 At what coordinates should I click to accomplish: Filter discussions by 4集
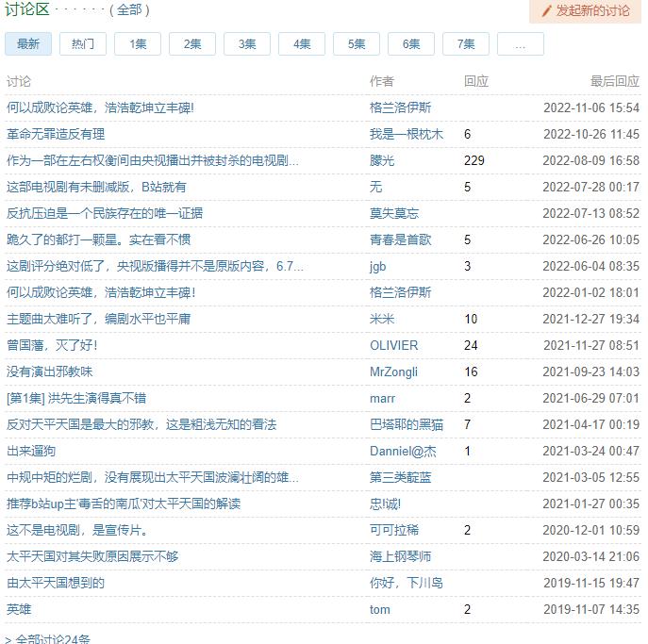(x=302, y=44)
